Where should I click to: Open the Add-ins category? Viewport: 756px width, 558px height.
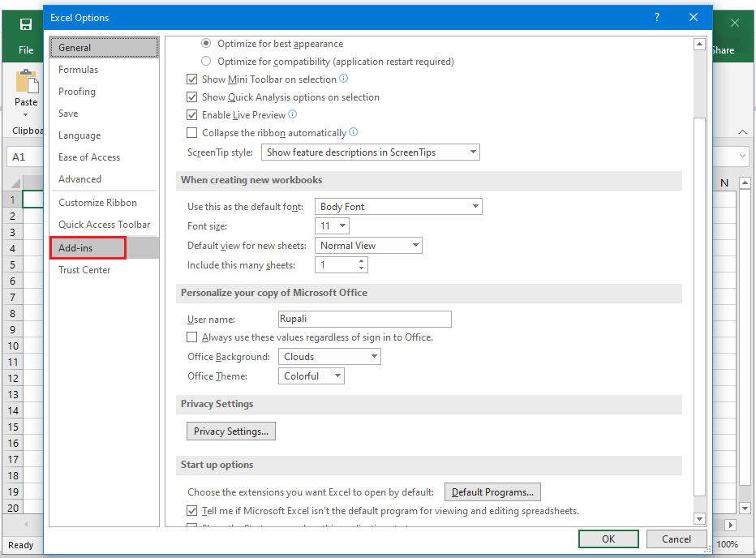tap(104, 248)
